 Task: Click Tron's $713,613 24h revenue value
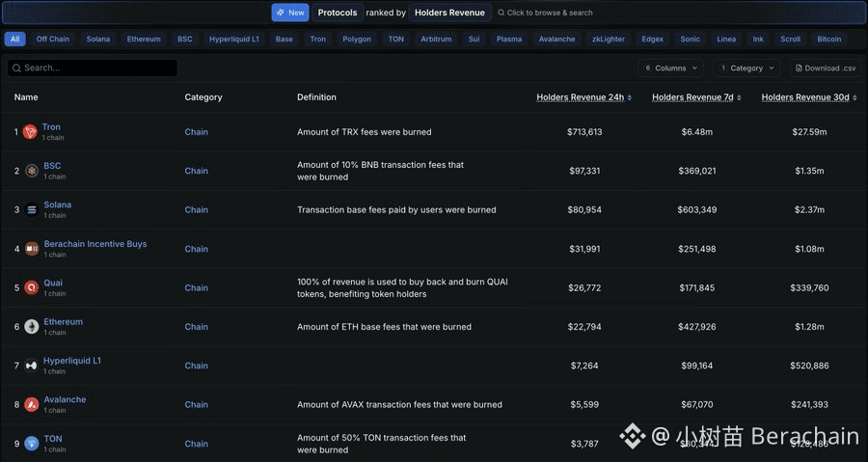click(584, 132)
